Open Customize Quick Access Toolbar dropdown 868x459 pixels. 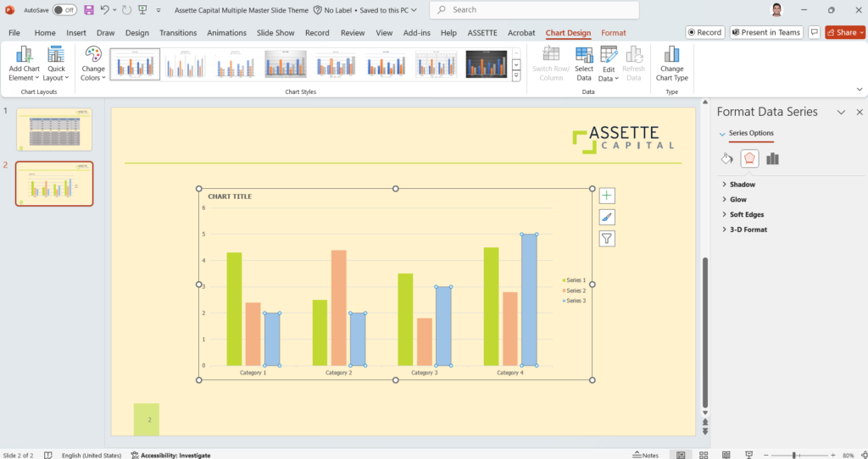159,10
